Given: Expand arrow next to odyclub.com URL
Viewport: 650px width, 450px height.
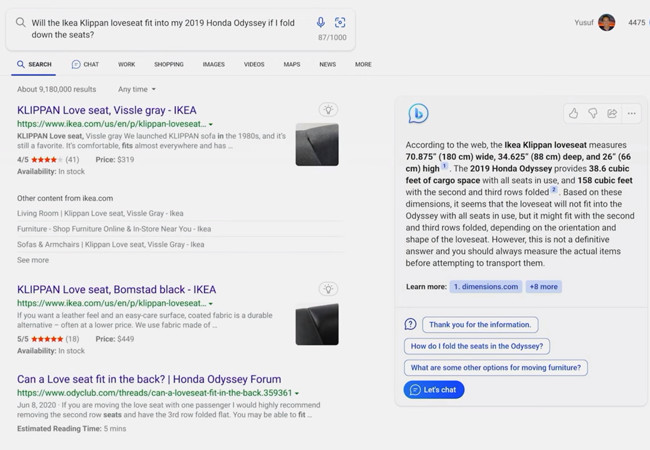Looking at the screenshot, I should click(297, 393).
